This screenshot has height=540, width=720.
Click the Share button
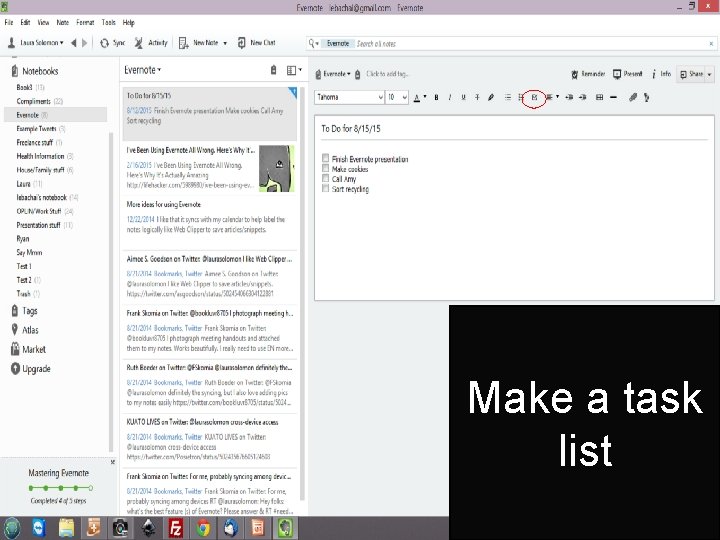tap(692, 74)
